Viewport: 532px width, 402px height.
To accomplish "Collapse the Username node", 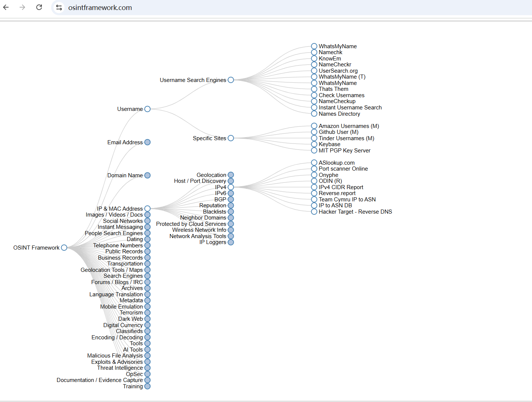I will (147, 109).
